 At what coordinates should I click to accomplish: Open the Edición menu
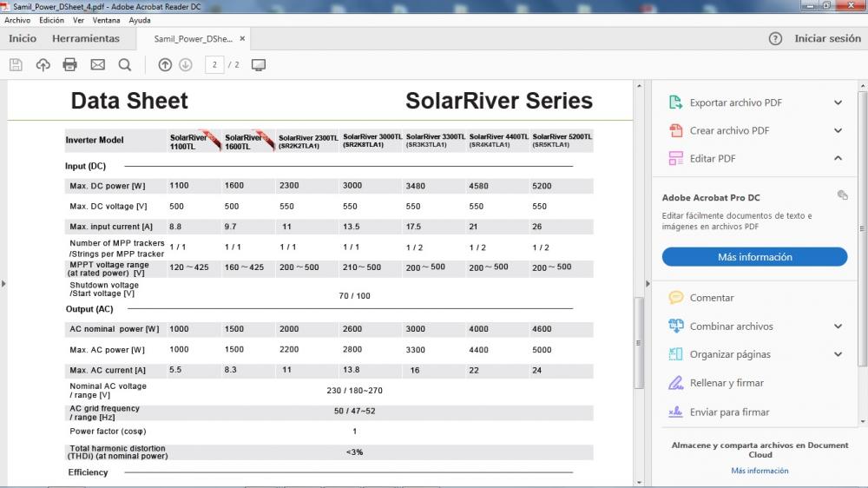point(51,20)
